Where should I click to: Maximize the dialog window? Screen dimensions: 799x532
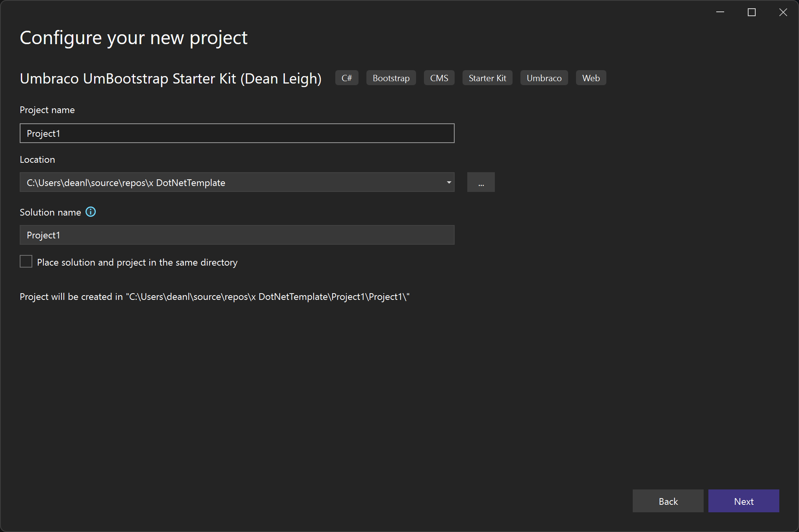[x=751, y=12]
